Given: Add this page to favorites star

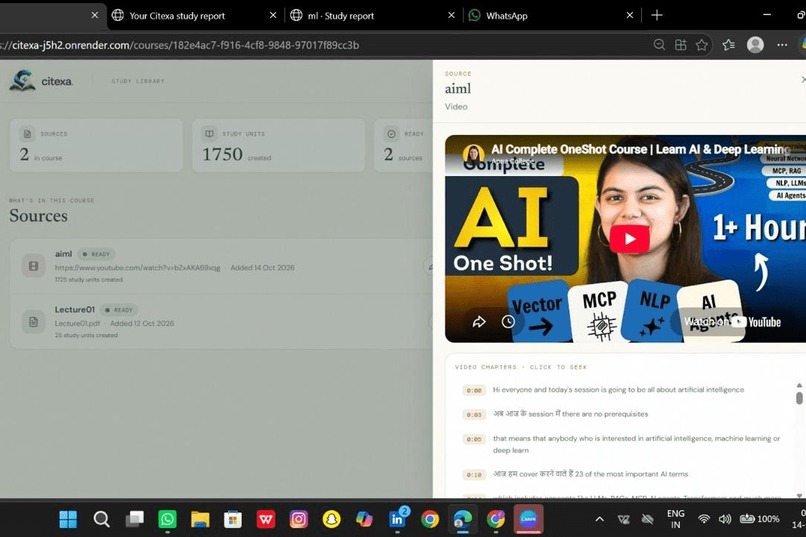Looking at the screenshot, I should pos(702,45).
